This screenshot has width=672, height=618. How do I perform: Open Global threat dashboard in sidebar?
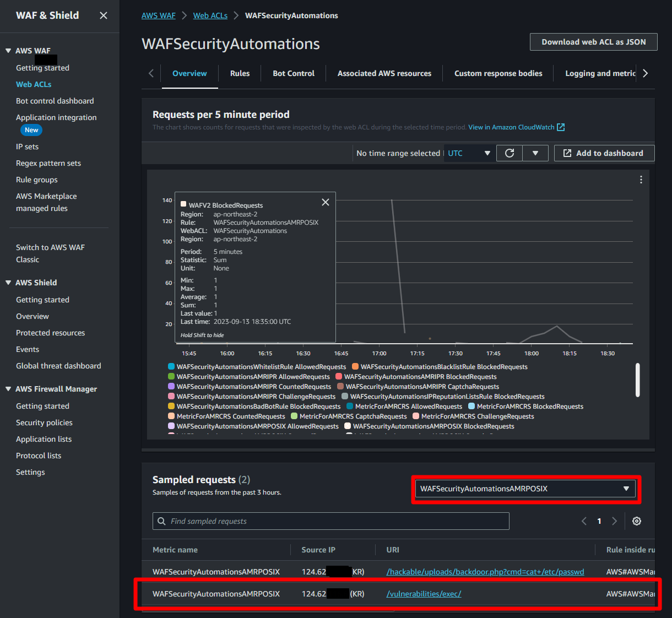pos(58,366)
